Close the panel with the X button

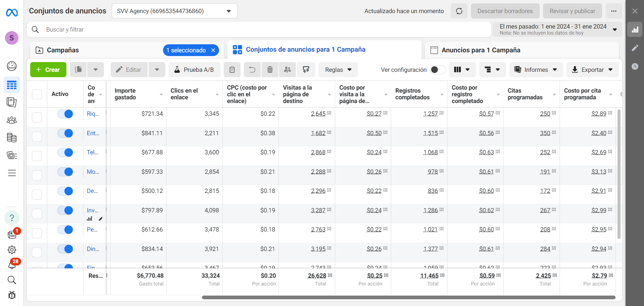click(x=635, y=11)
